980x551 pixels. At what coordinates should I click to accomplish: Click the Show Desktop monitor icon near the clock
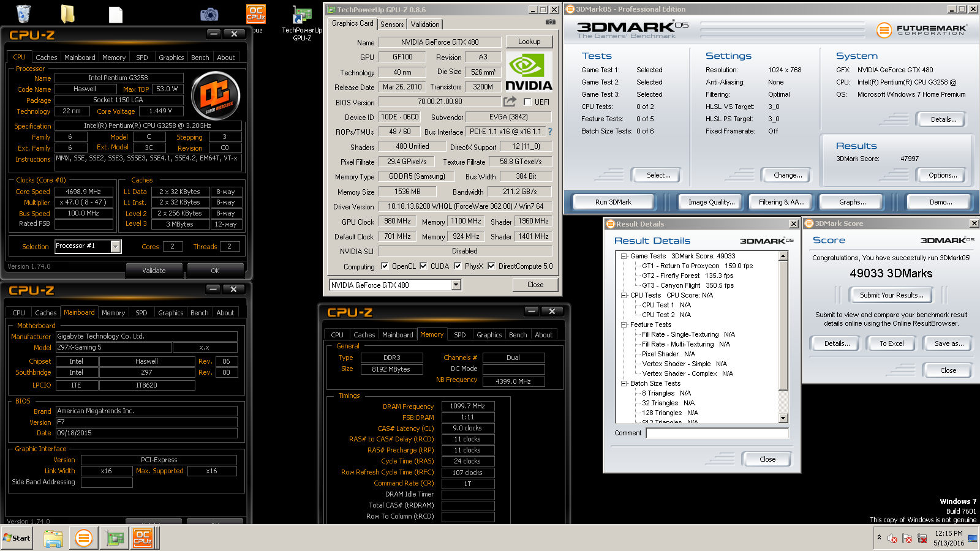click(973, 538)
